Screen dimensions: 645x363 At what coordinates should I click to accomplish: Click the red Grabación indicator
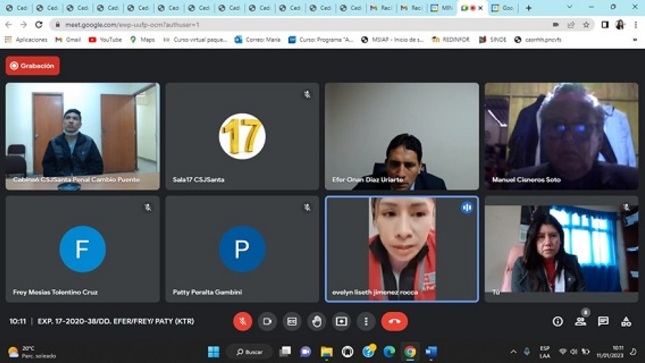pyautogui.click(x=32, y=66)
